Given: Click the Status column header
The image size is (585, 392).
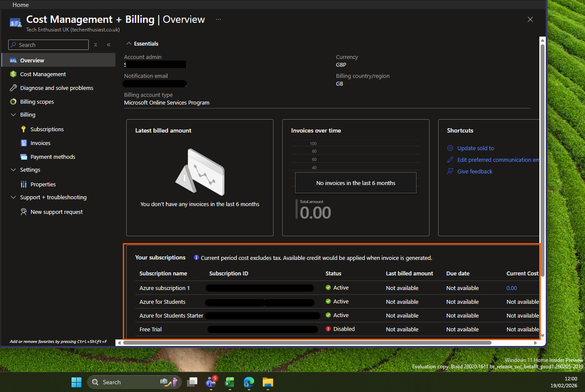Looking at the screenshot, I should pyautogui.click(x=333, y=273).
